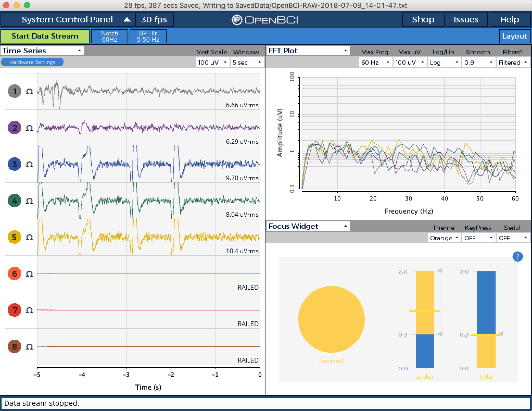This screenshot has height=411, width=532.
Task: Click the OpenBCI logo in header
Action: (265, 20)
